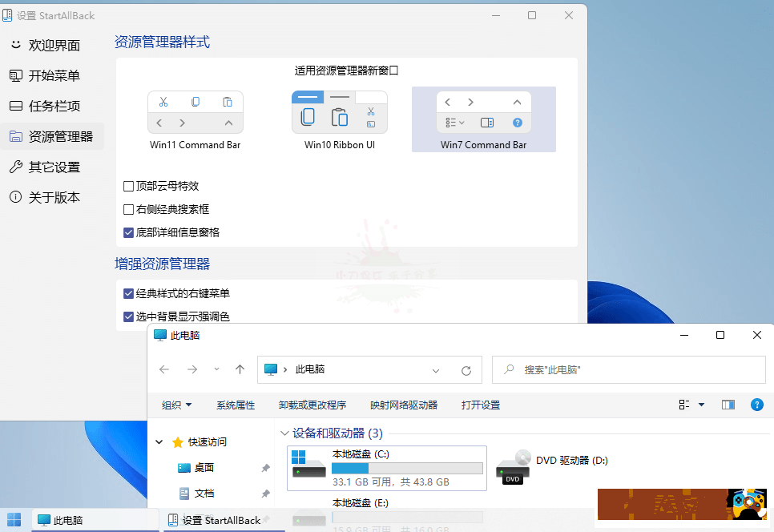Toggle 经典样式的右键菜单 checkbox
This screenshot has width=774, height=532.
click(x=128, y=293)
